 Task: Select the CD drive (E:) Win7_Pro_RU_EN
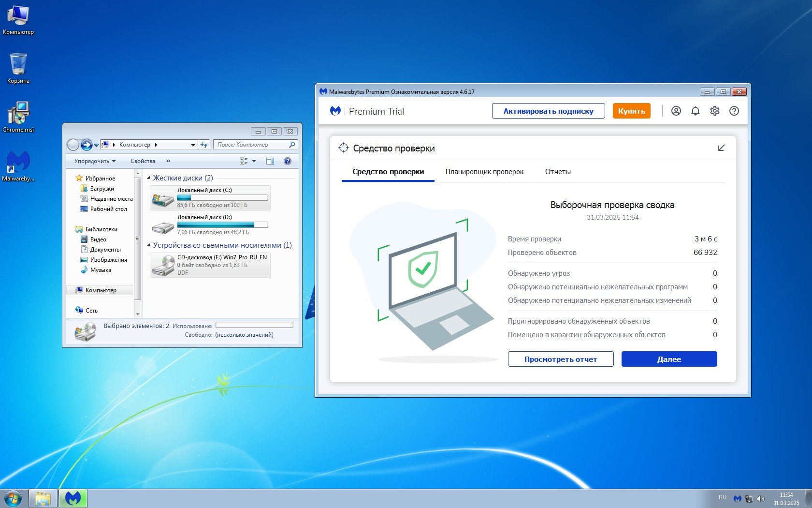[x=210, y=265]
